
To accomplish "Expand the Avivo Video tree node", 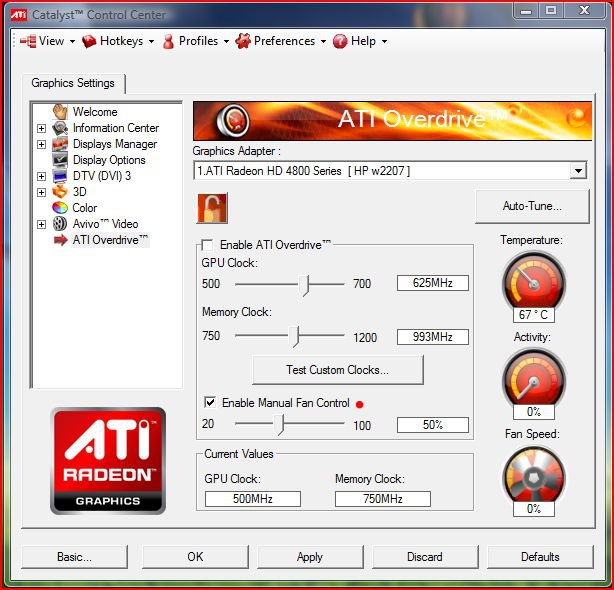I will pyautogui.click(x=42, y=224).
